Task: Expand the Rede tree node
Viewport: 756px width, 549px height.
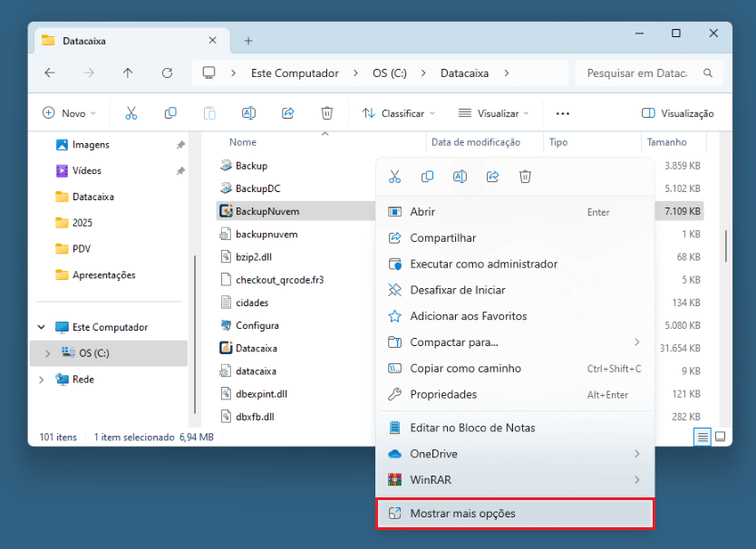Action: coord(42,380)
